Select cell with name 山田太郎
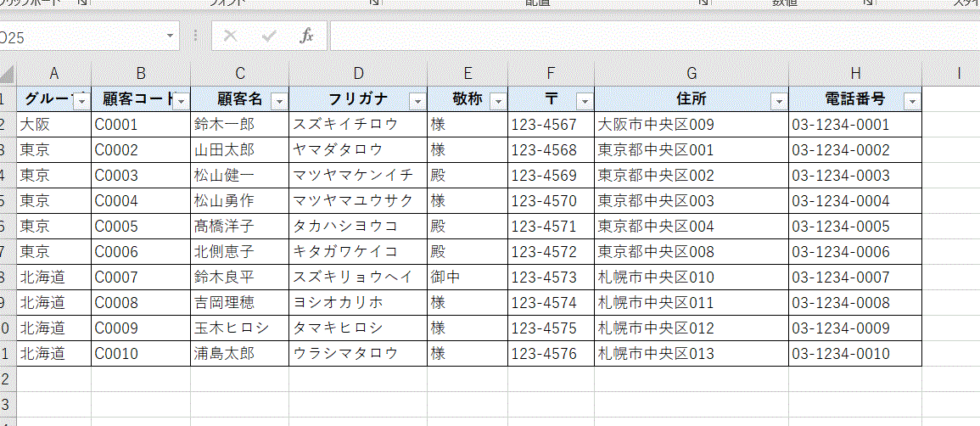The width and height of the screenshot is (980, 426). point(239,150)
